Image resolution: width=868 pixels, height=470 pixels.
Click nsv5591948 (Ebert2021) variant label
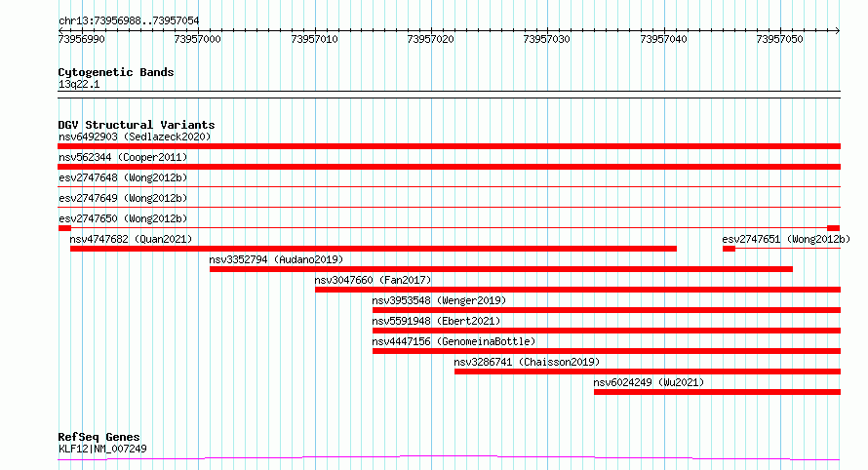[x=436, y=321]
